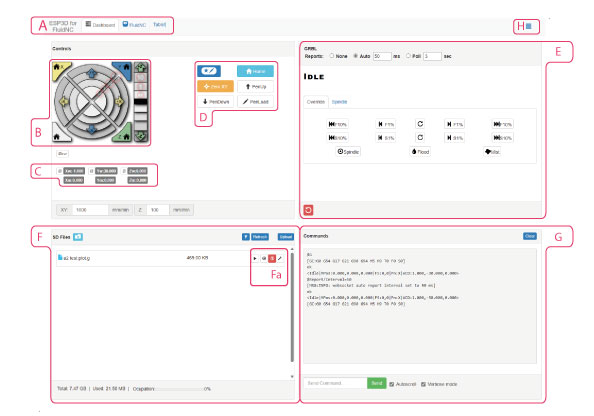This screenshot has height=416, width=594.
Task: Clear the Commands output
Action: click(x=530, y=236)
